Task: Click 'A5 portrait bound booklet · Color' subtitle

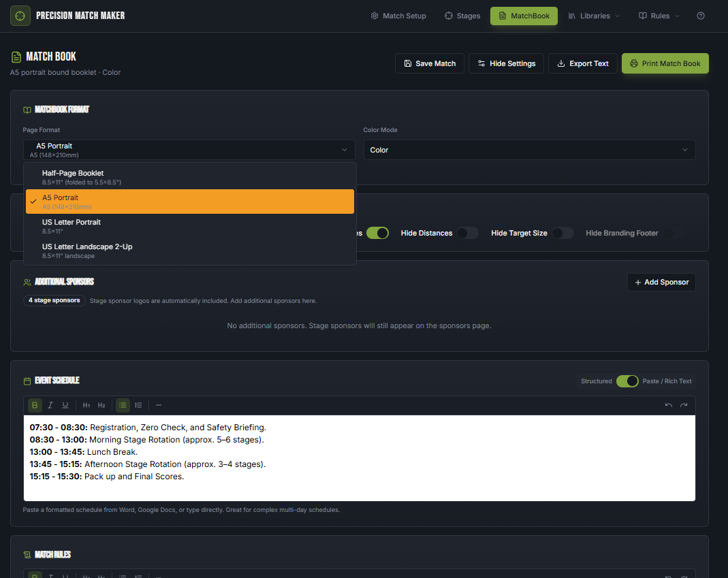Action: pyautogui.click(x=65, y=72)
